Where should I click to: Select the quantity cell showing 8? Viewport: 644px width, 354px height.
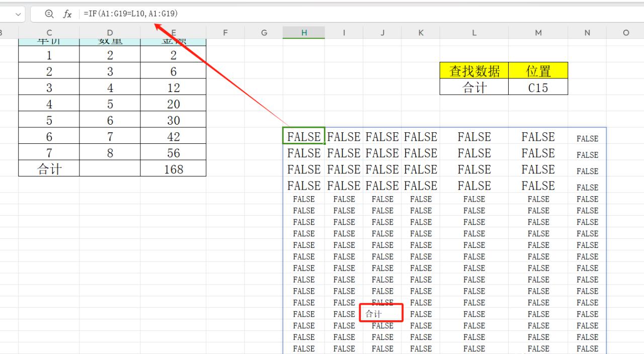point(110,153)
